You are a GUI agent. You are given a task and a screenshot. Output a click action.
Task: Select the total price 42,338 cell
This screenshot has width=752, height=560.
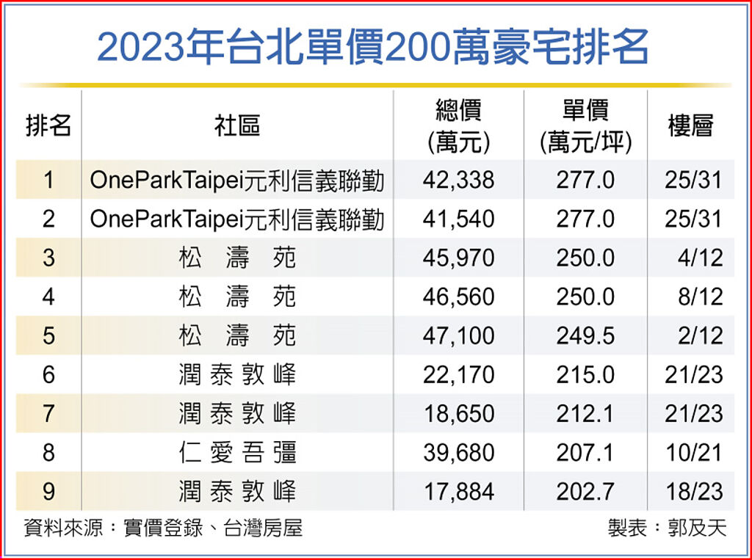point(458,181)
